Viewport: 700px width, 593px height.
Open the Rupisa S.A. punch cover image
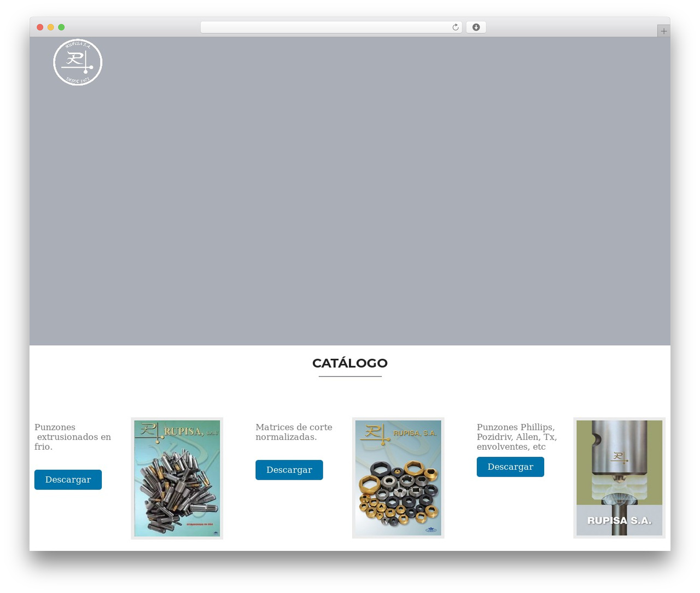(619, 478)
